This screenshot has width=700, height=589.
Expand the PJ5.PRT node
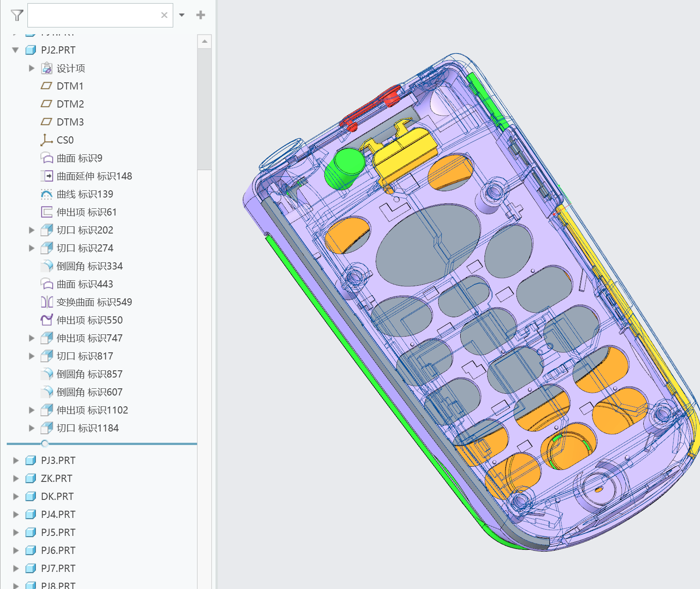click(16, 532)
